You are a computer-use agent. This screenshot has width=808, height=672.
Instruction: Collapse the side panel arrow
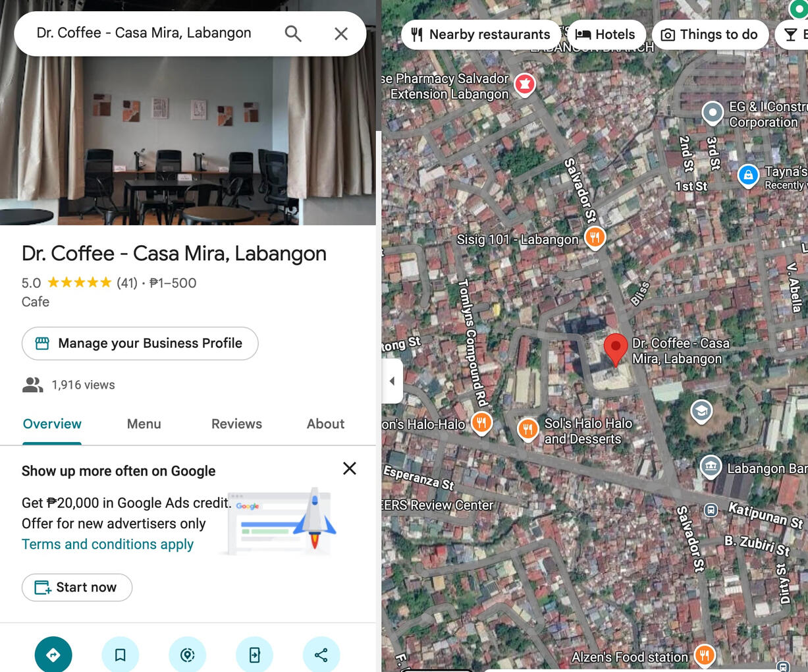click(x=392, y=381)
